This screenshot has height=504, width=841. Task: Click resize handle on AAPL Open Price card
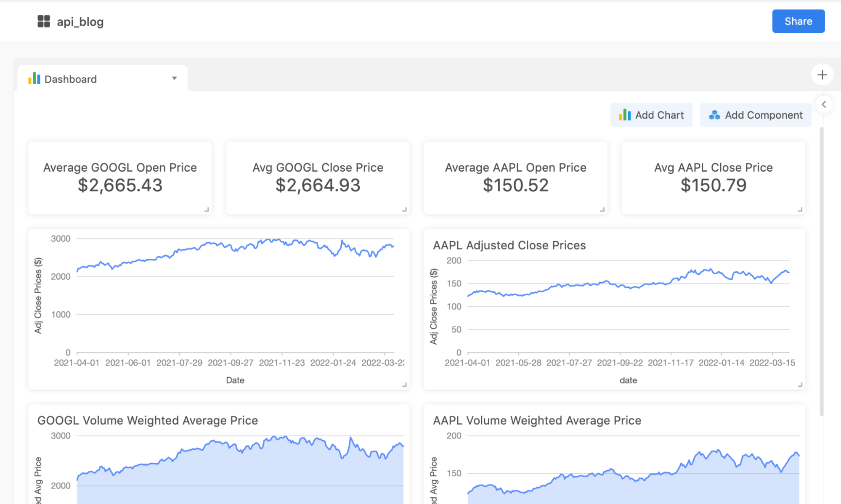[x=602, y=210]
